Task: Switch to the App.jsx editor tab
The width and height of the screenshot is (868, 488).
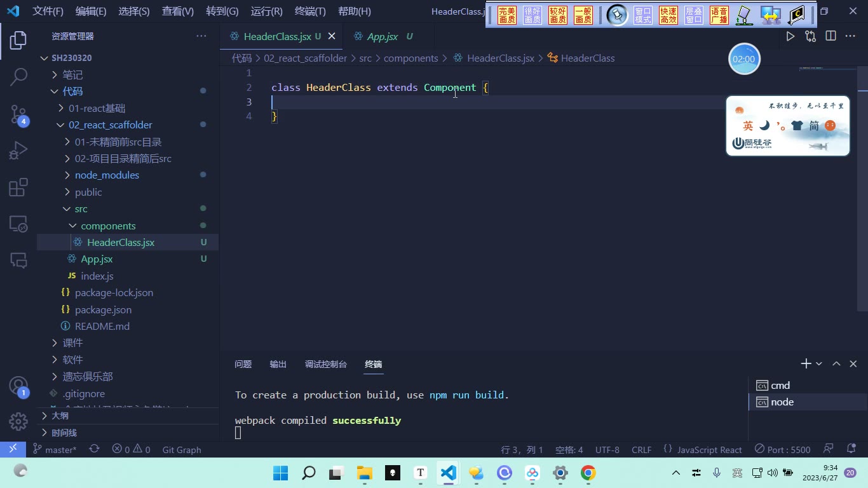Action: point(383,36)
